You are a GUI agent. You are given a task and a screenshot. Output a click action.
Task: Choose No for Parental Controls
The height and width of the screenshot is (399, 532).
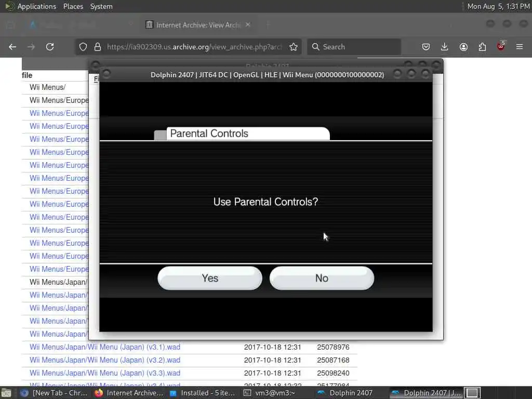pyautogui.click(x=322, y=278)
